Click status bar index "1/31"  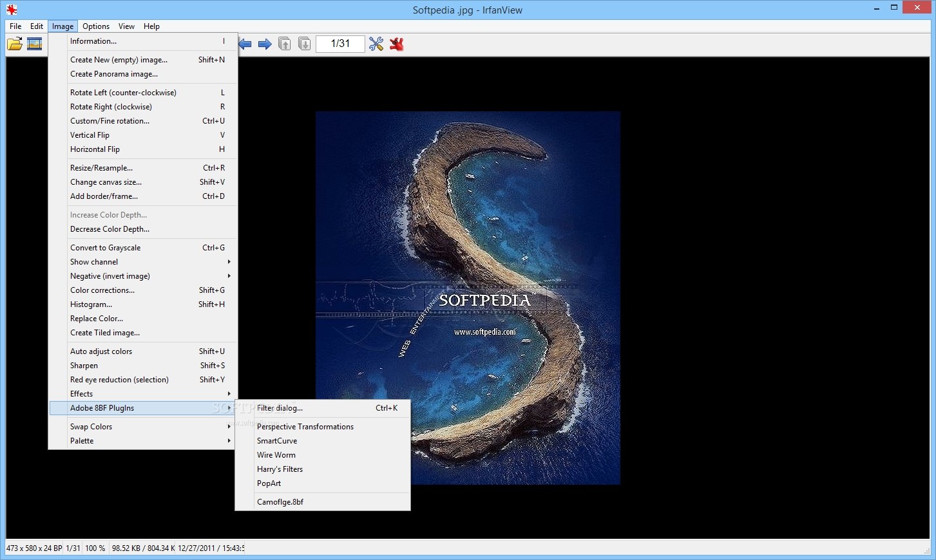click(x=73, y=548)
